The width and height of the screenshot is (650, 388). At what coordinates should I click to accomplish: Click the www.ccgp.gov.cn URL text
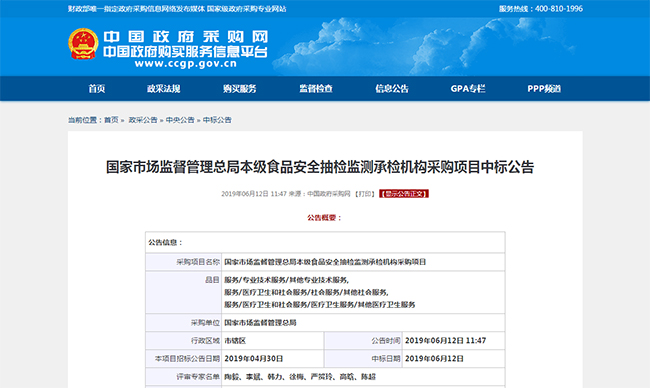tap(186, 64)
